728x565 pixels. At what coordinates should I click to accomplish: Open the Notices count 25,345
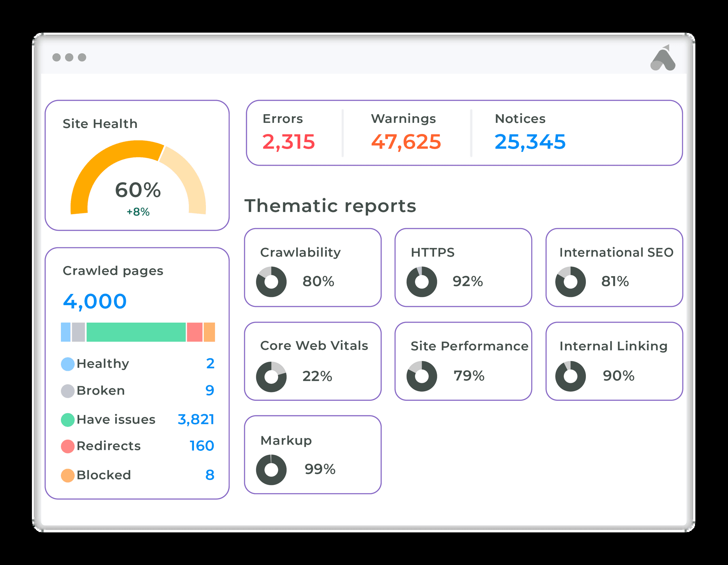[x=530, y=142]
